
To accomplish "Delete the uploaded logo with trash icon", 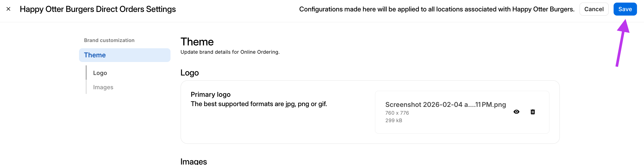I will click(x=533, y=112).
